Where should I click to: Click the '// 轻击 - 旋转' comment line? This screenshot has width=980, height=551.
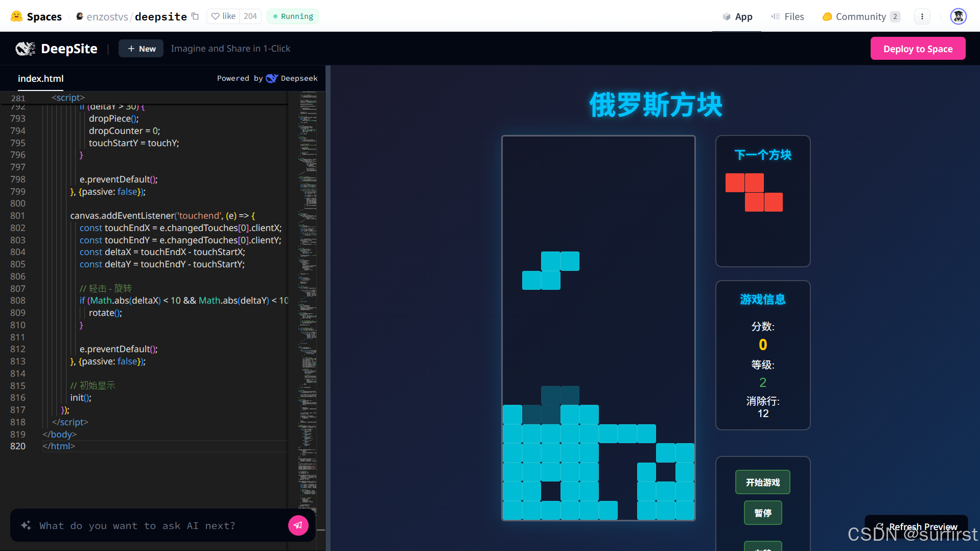coord(105,288)
